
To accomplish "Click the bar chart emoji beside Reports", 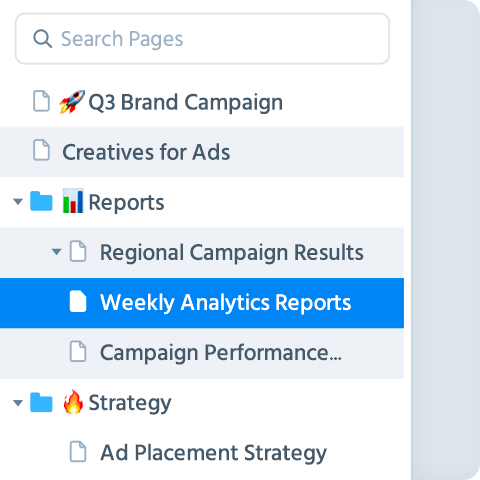I will 73,201.
